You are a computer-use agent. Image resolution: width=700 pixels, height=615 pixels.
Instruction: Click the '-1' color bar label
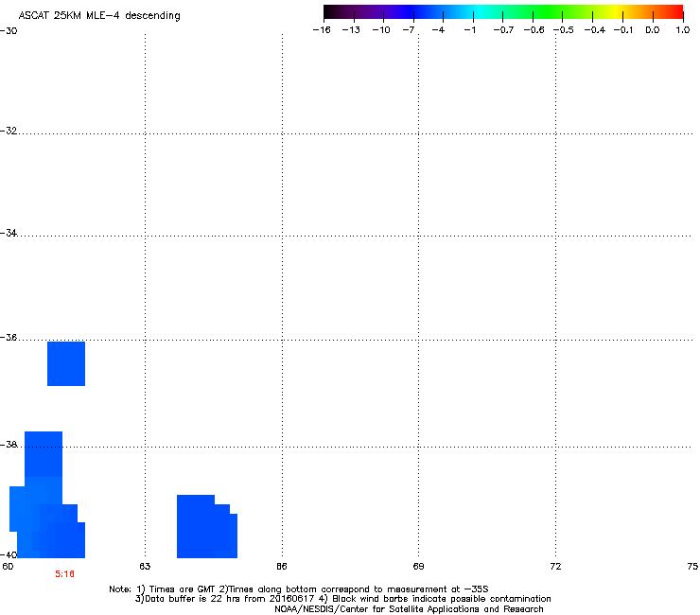[x=469, y=30]
